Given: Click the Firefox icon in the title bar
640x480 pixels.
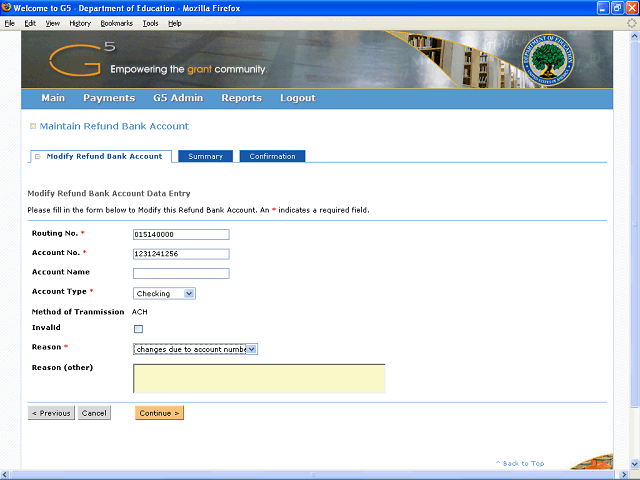Looking at the screenshot, I should click(6, 7).
